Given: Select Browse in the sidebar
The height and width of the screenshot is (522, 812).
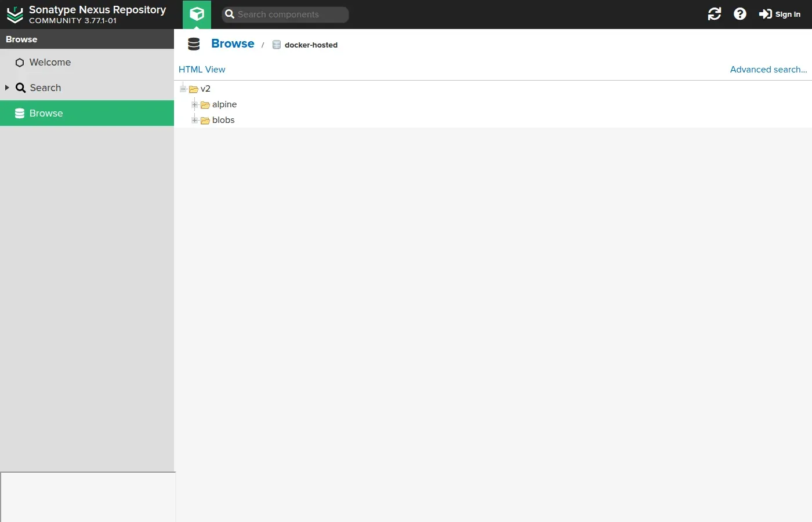Looking at the screenshot, I should tap(87, 113).
